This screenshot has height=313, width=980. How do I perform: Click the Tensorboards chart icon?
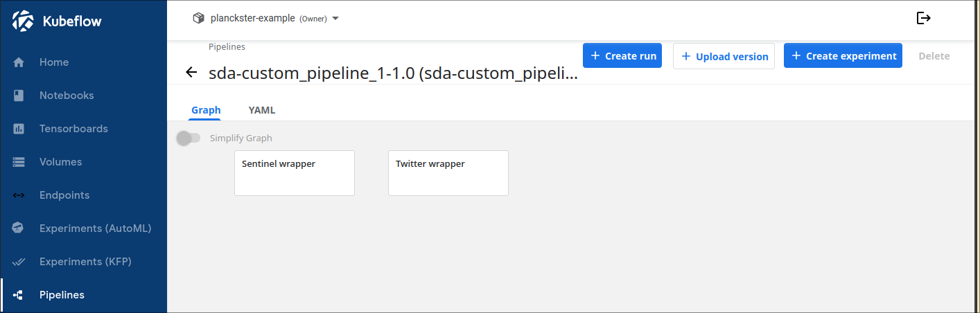19,129
